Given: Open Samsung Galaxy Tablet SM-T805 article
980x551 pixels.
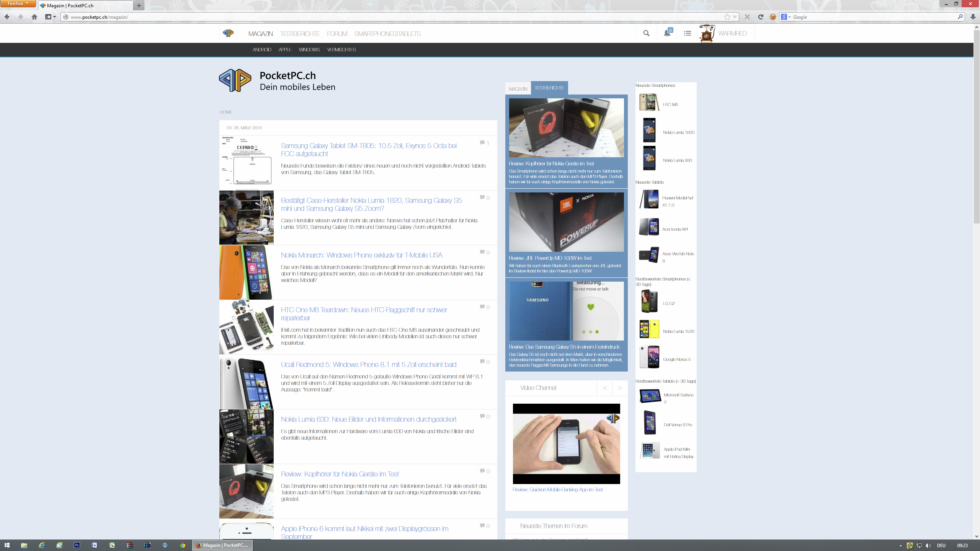Looking at the screenshot, I should (369, 150).
